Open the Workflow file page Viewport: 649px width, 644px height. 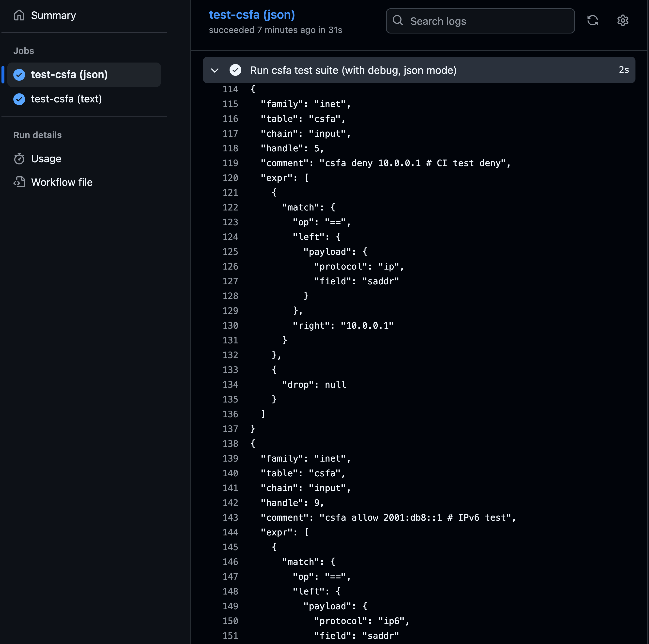point(62,182)
